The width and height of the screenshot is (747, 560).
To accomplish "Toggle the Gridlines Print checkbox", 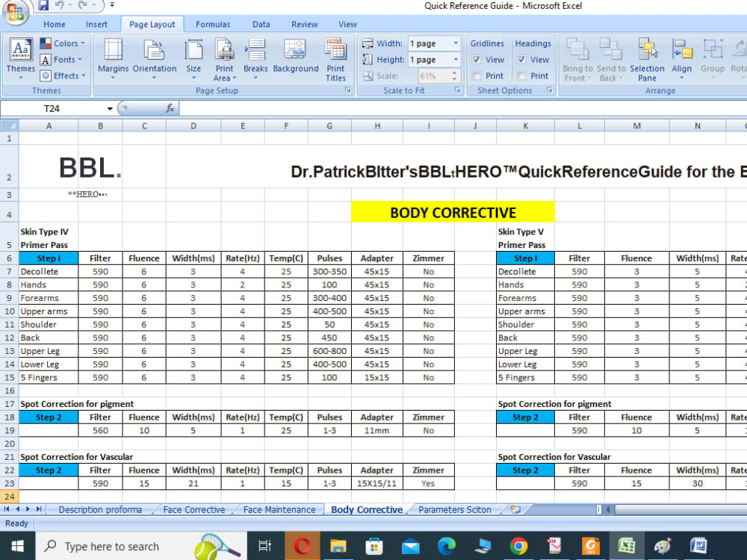I will (477, 75).
